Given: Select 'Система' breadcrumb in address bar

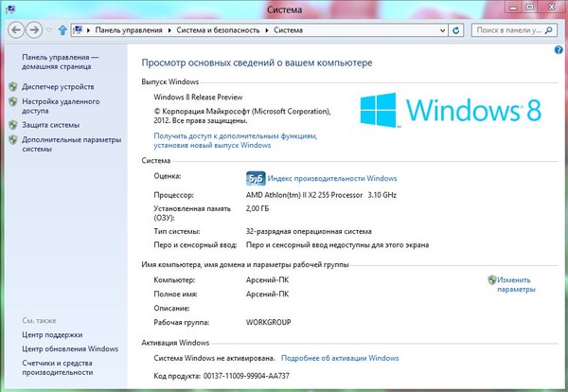Looking at the screenshot, I should [x=288, y=30].
